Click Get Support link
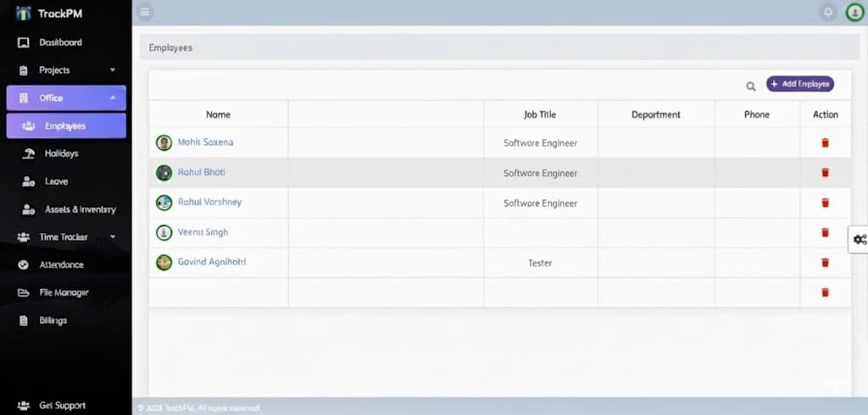Screen dimensions: 868x415 (62, 406)
